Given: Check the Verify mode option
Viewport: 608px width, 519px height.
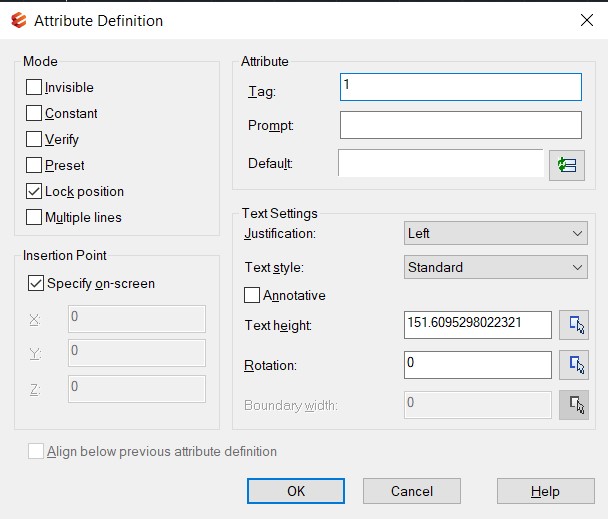Looking at the screenshot, I should pyautogui.click(x=34, y=140).
